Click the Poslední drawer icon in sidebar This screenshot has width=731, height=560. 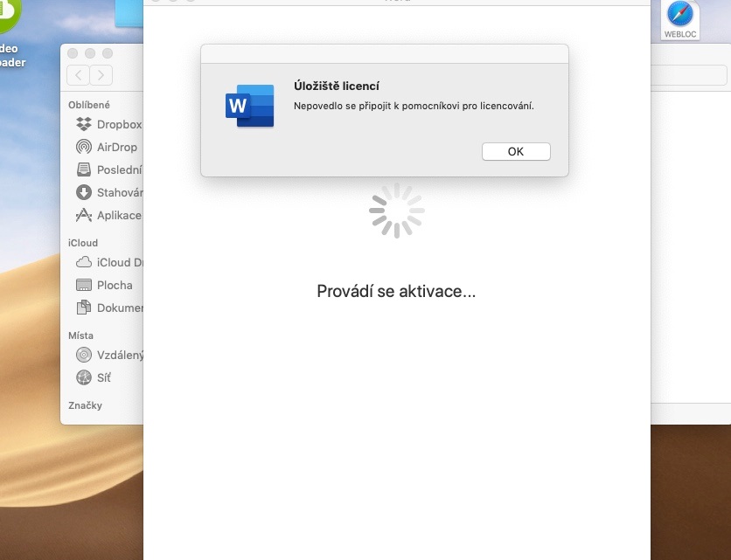[x=84, y=169]
